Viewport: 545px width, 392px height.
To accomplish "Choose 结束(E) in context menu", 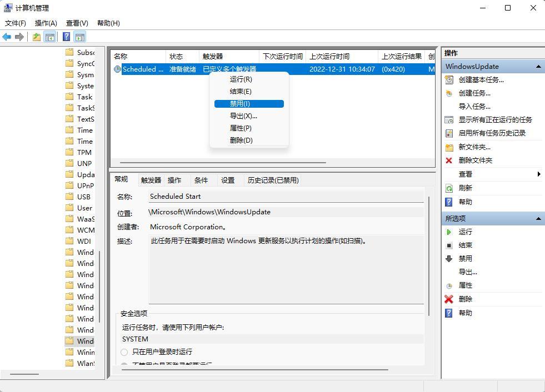I will click(249, 92).
